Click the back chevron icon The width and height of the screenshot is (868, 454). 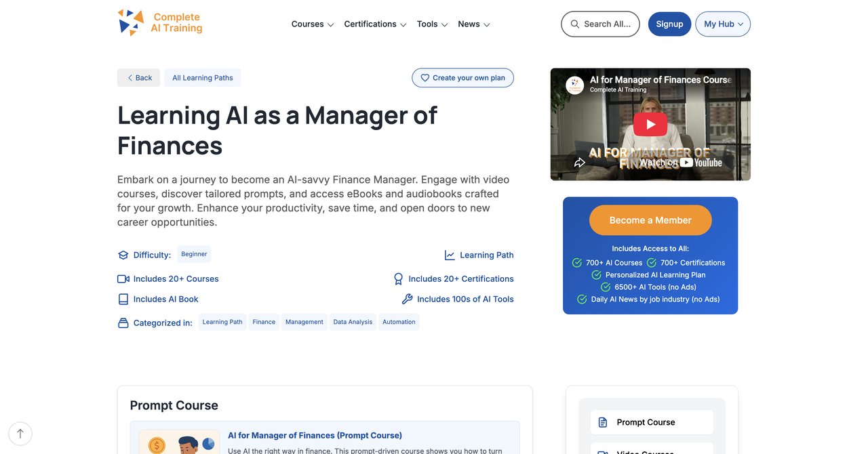coord(130,78)
